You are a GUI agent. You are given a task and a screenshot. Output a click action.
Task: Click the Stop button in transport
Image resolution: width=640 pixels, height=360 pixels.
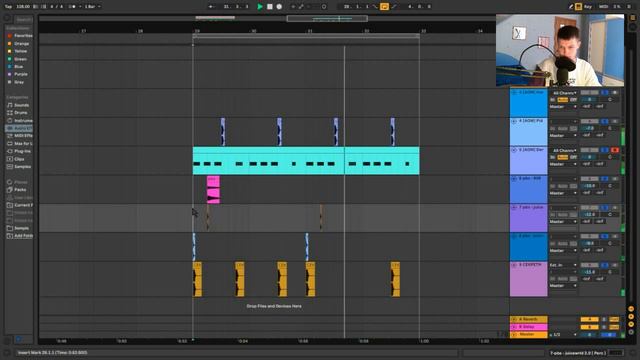click(269, 7)
